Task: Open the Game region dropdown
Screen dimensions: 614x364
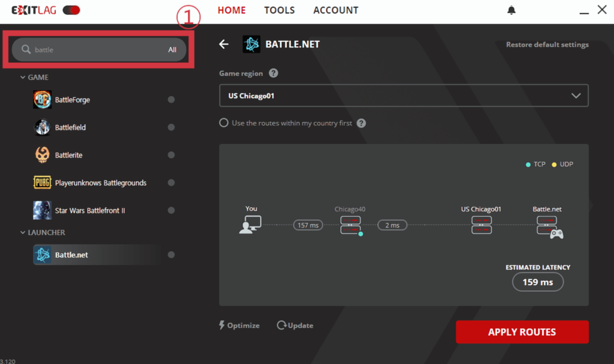Action: tap(404, 95)
